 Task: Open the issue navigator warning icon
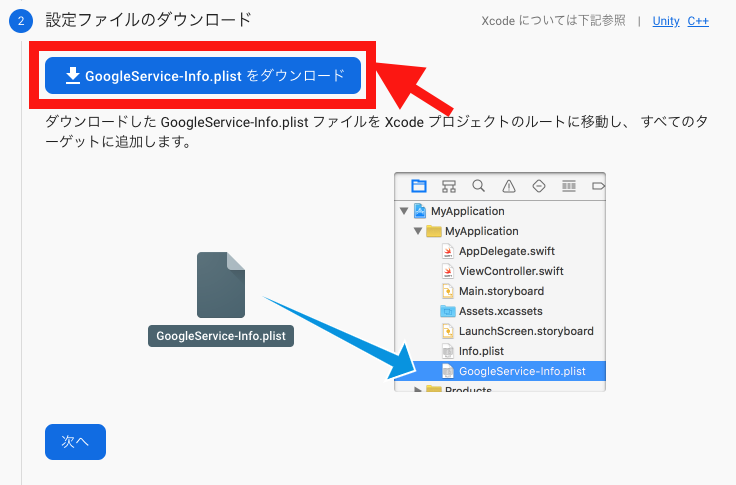click(x=509, y=186)
